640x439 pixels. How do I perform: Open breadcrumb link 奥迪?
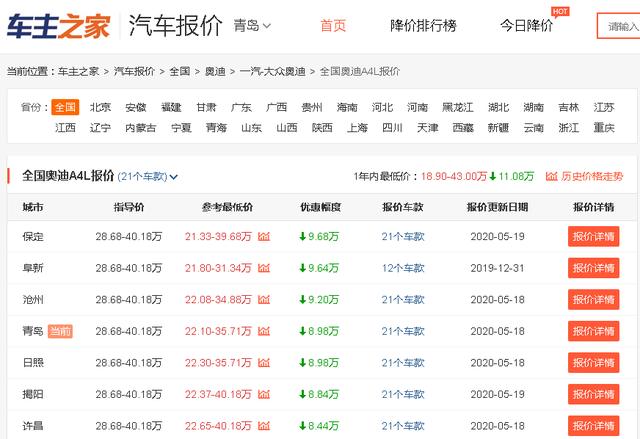[x=215, y=71]
